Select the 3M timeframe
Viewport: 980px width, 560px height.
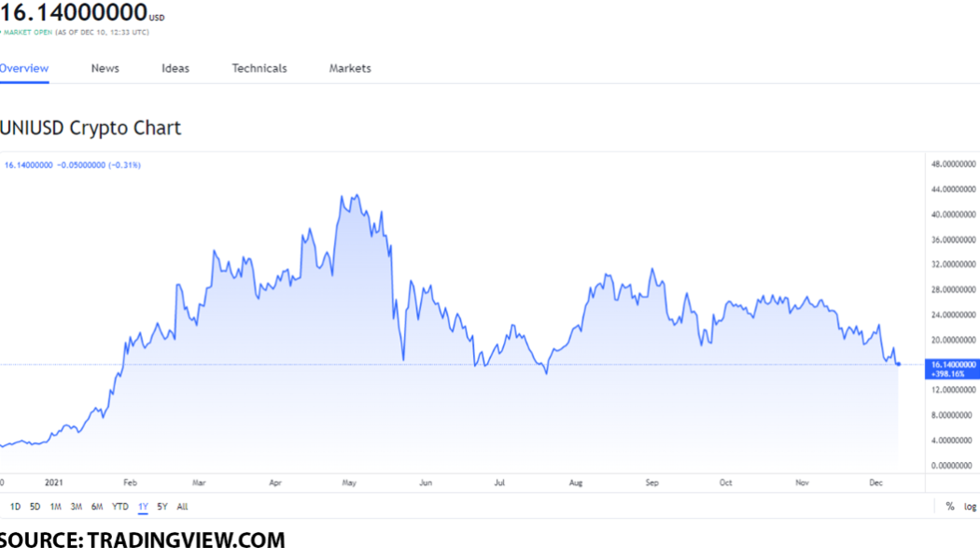(x=76, y=506)
